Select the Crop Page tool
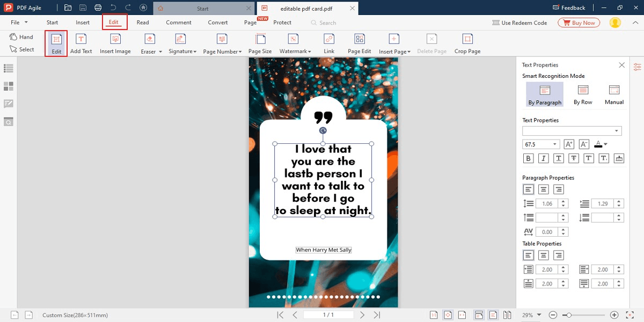This screenshot has height=322, width=644. tap(467, 43)
